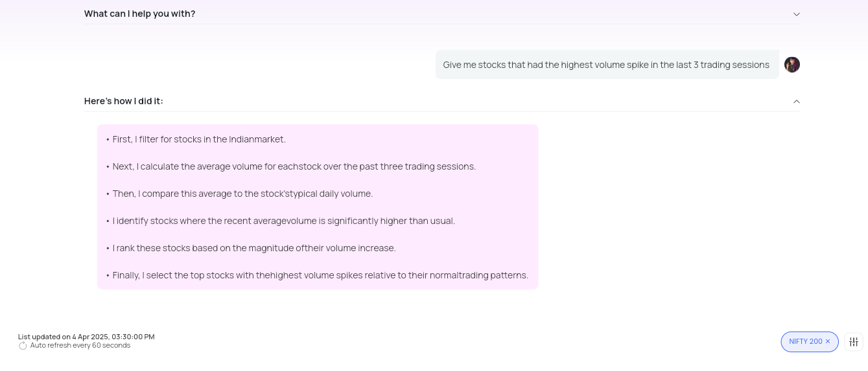The image size is (868, 371).
Task: Click the auto refresh spinner icon
Action: (x=23, y=346)
